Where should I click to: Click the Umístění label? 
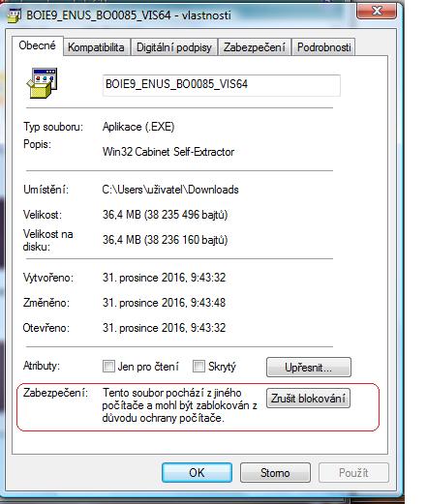coord(46,190)
